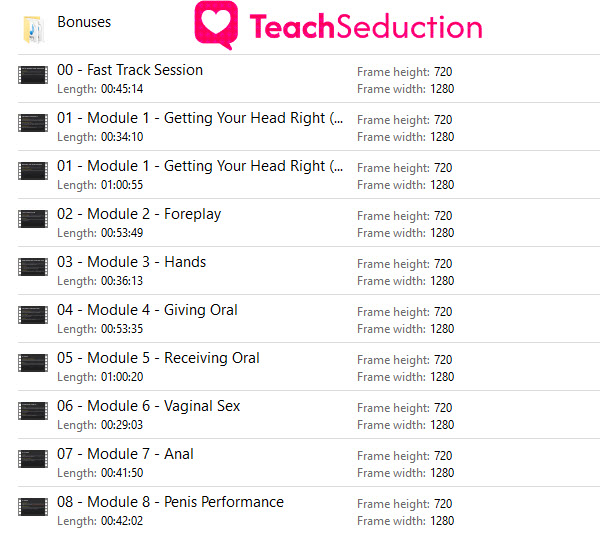Select 02 - Module 2 - Foreplay title
Screen dimensions: 600x540
tap(139, 214)
